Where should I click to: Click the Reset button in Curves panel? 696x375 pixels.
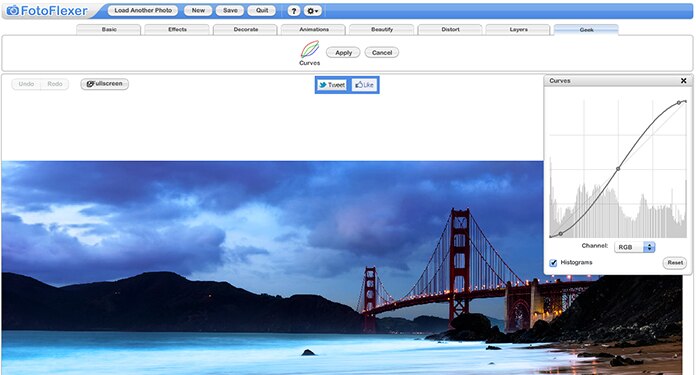[675, 263]
